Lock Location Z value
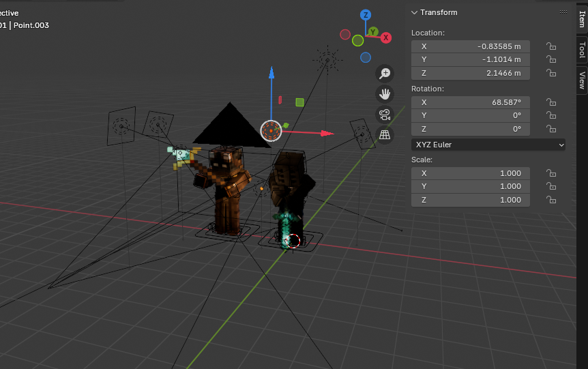This screenshot has width=588, height=369. click(x=551, y=73)
